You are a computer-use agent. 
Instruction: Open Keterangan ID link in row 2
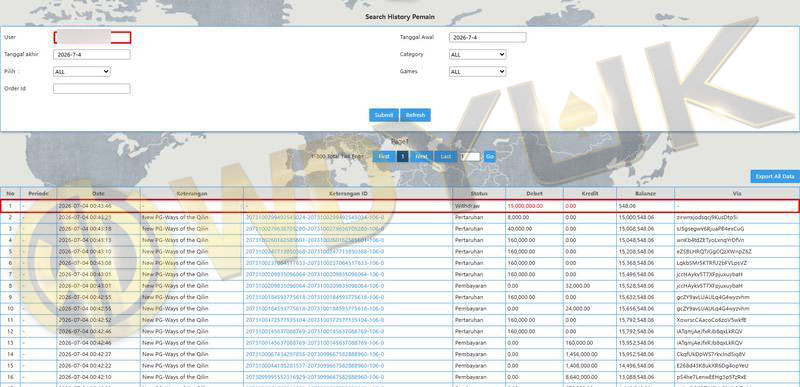tap(315, 218)
